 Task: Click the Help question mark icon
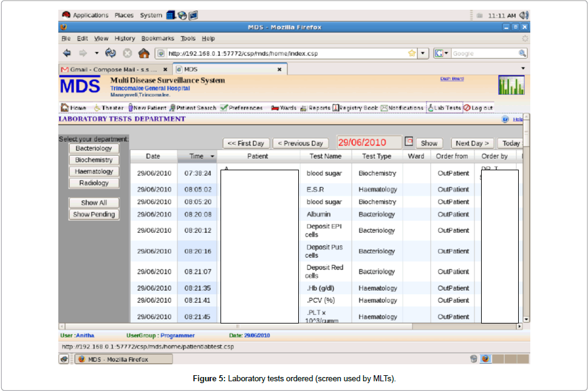coord(505,119)
